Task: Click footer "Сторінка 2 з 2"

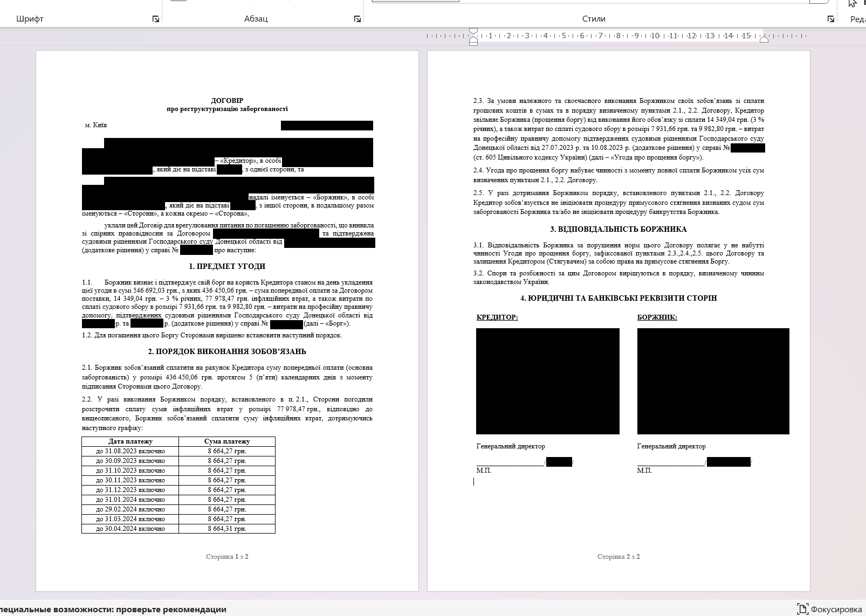Action: (618, 557)
